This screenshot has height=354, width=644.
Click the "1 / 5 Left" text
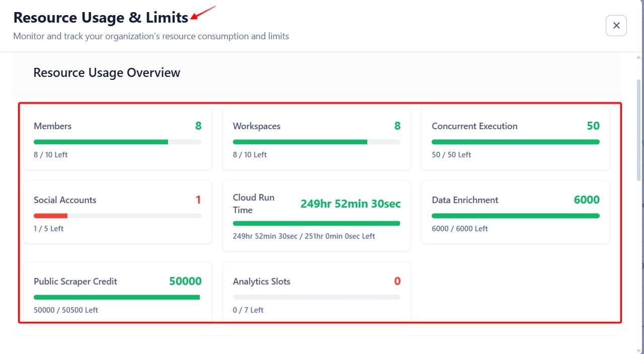point(49,229)
